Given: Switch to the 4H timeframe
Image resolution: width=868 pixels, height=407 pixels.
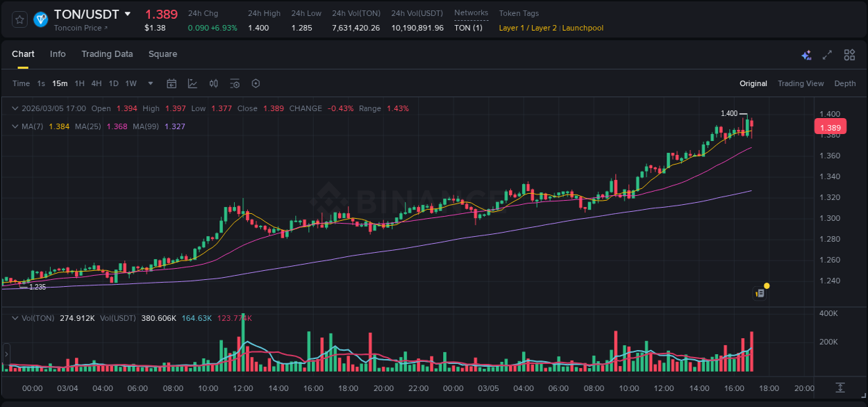Looking at the screenshot, I should (x=97, y=83).
